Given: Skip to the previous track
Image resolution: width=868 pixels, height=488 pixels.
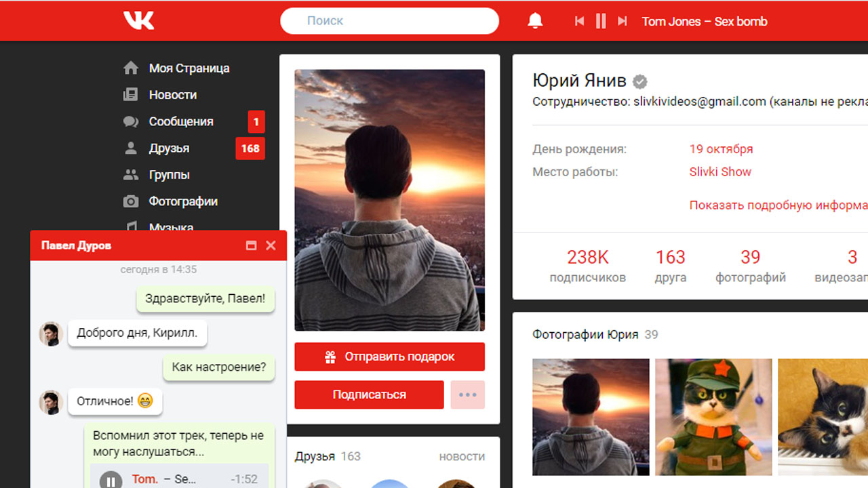Looking at the screenshot, I should [578, 21].
